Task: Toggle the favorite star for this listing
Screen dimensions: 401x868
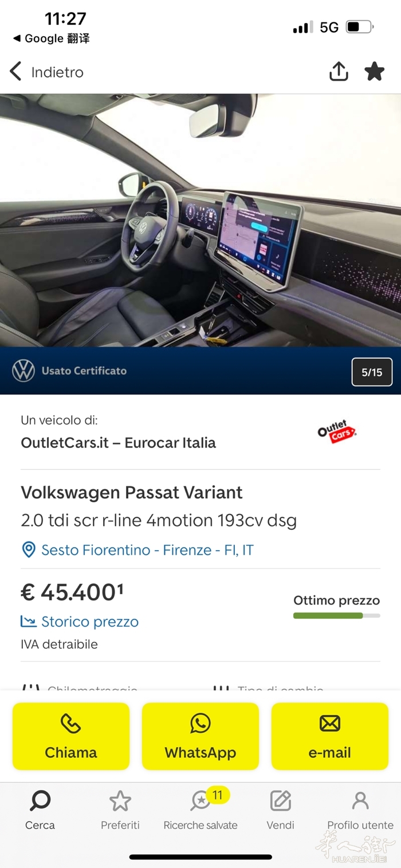Action: click(x=375, y=72)
